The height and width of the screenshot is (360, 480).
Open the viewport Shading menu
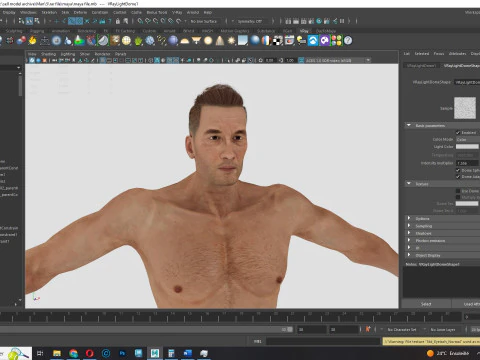[48, 54]
